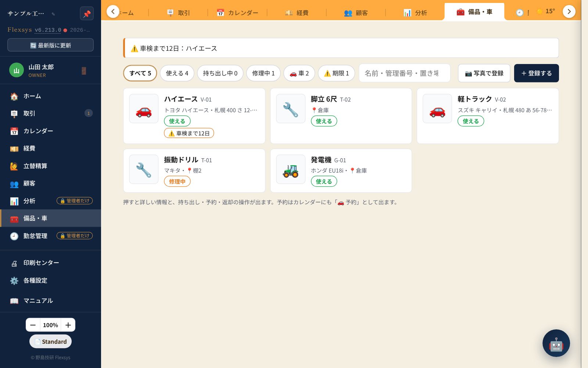Screen dimensions: 588x368
Task: Select the すべて 5 filter chip
Action: (140, 73)
